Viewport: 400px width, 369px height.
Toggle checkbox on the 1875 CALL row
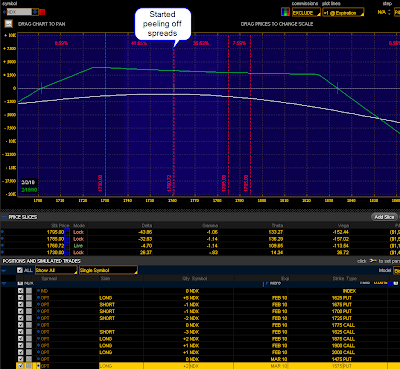click(21, 339)
